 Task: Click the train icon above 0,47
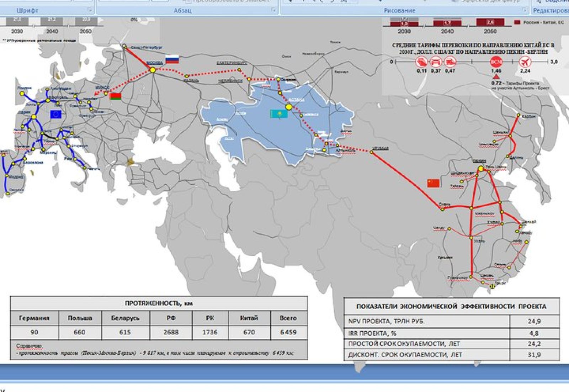click(450, 62)
